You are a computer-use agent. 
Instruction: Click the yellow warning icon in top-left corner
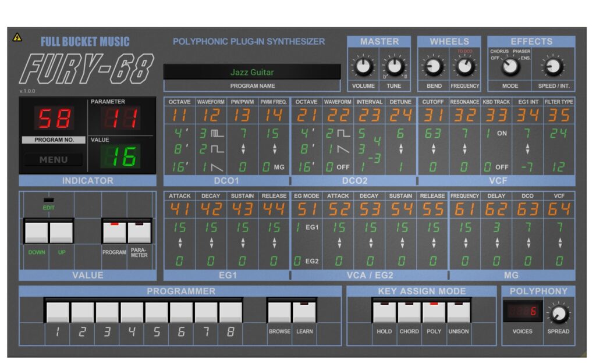pyautogui.click(x=17, y=38)
